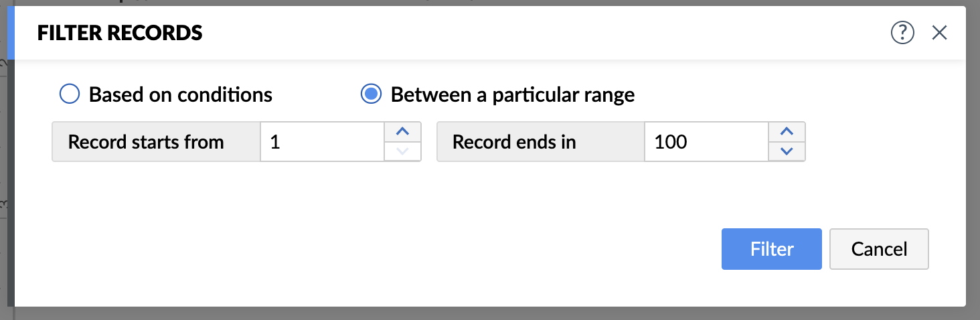Focus the Record ends in number field

pyautogui.click(x=706, y=142)
